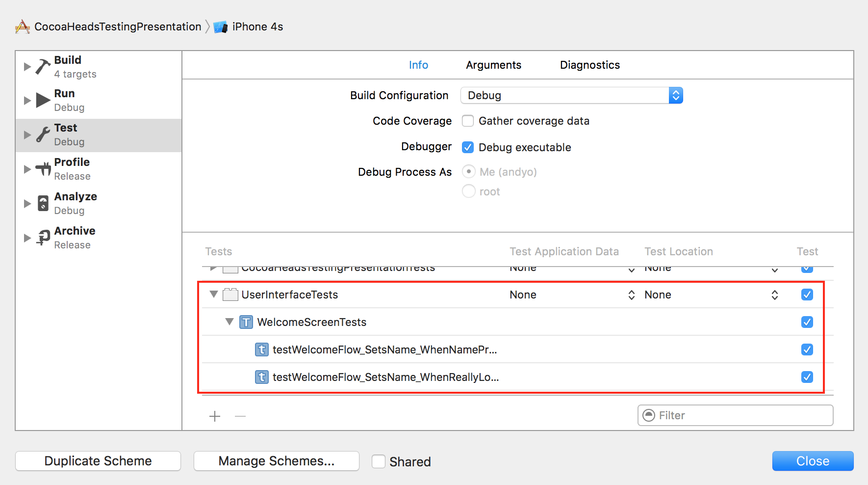Image resolution: width=868 pixels, height=485 pixels.
Task: Click the Test Location column header
Action: point(678,251)
